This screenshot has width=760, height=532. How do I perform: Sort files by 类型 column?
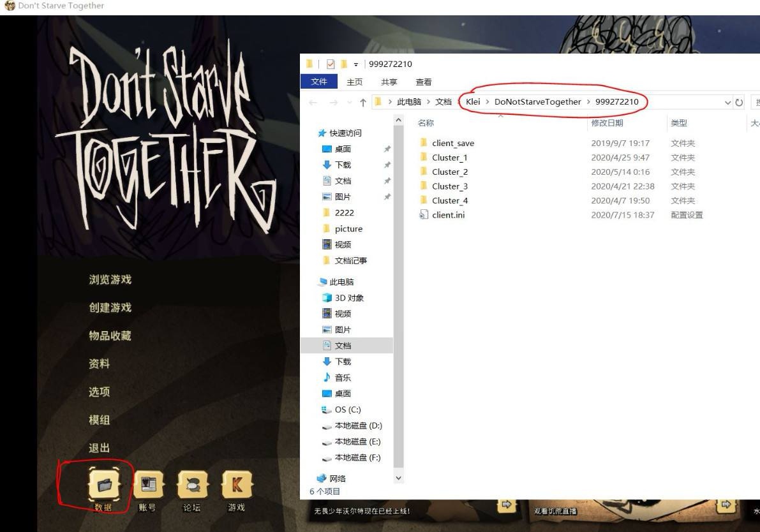pyautogui.click(x=679, y=123)
